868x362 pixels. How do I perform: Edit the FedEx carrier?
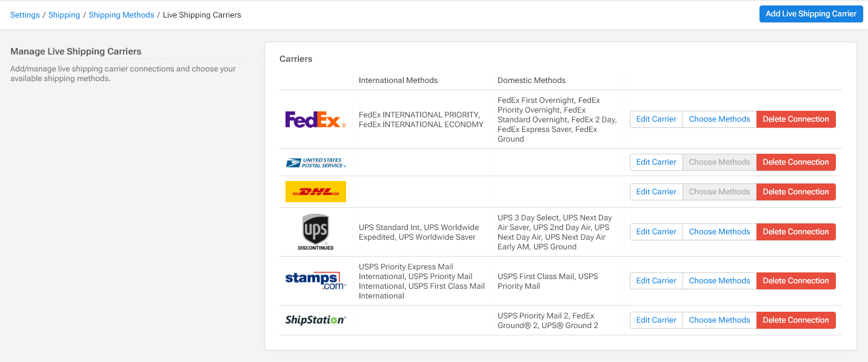tap(656, 119)
